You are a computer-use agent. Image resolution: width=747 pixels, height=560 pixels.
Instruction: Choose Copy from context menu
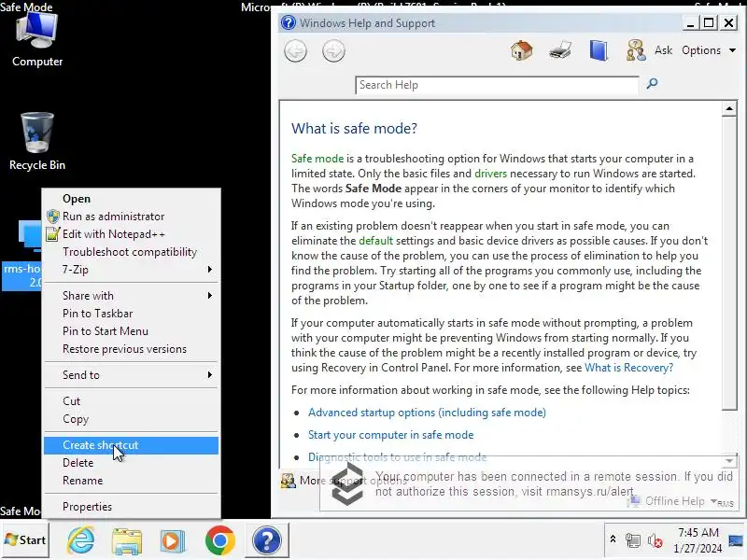[131, 419]
